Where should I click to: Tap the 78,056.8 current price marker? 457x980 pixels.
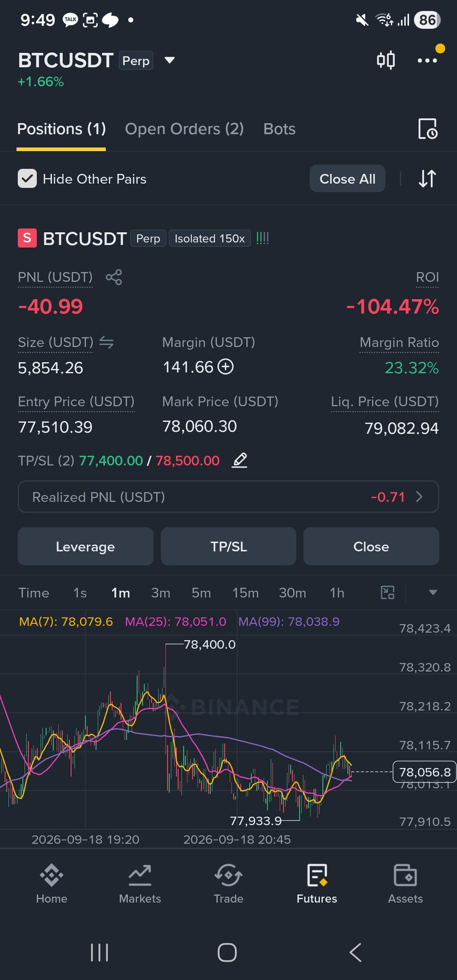[425, 772]
